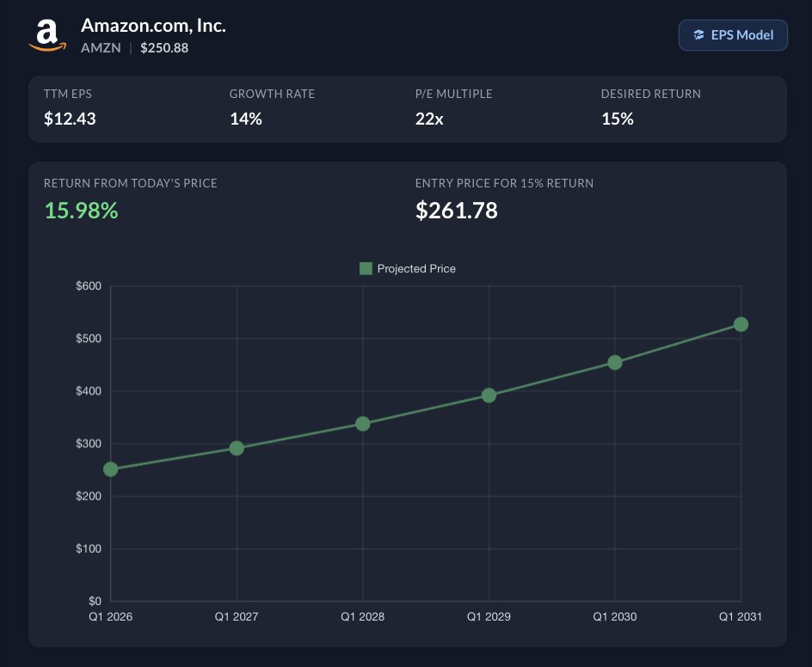Click the $250.88 stock price
The height and width of the screenshot is (667, 812).
pos(164,47)
